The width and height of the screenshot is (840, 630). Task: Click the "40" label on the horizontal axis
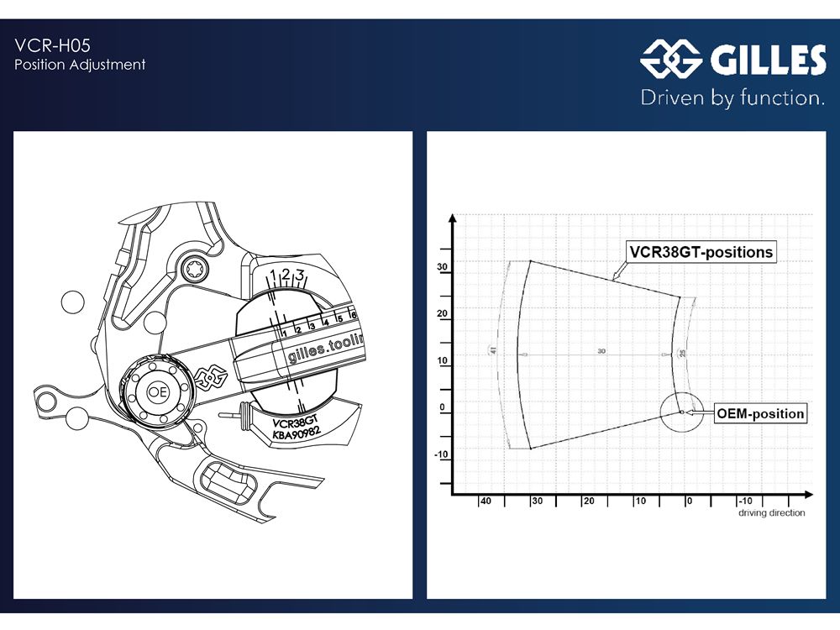tap(486, 501)
